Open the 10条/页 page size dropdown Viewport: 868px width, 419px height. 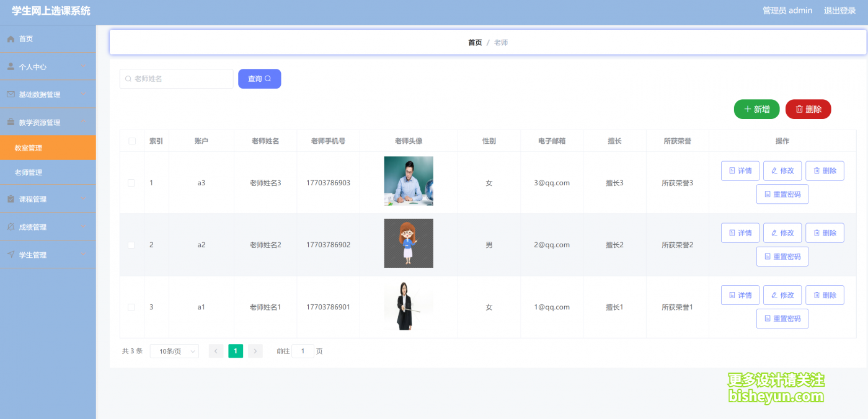[x=174, y=351]
